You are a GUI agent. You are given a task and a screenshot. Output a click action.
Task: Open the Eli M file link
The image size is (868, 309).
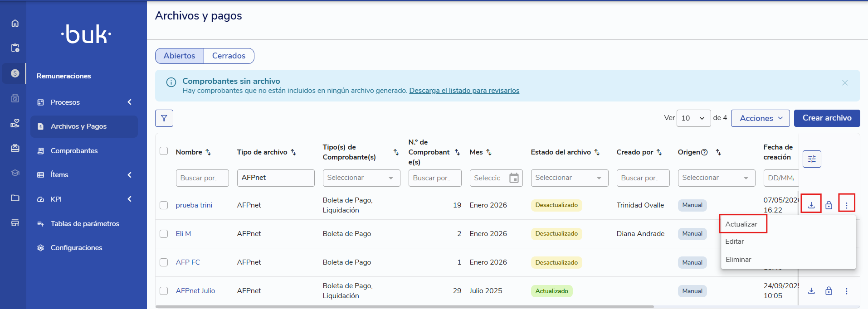click(183, 234)
